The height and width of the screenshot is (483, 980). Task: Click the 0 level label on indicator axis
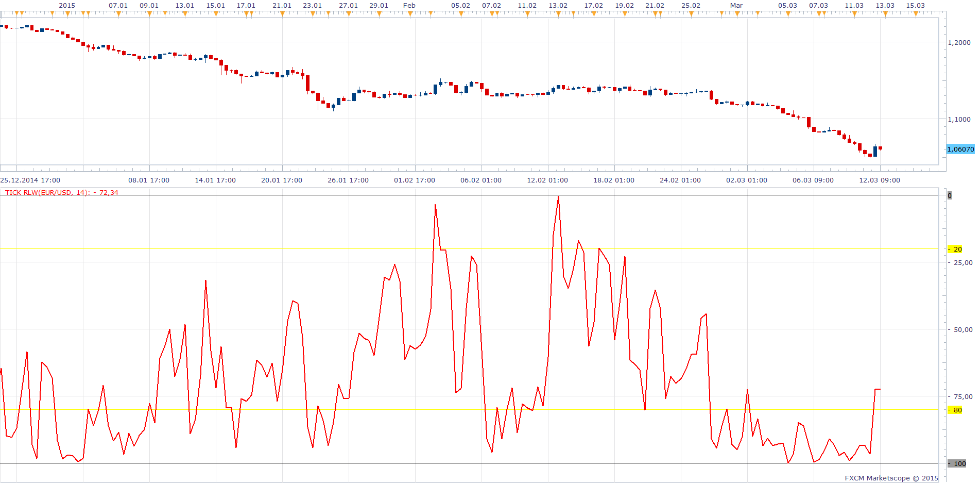(x=950, y=195)
